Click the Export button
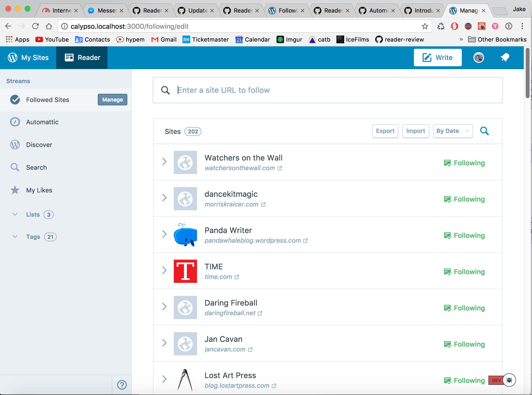 coord(385,131)
